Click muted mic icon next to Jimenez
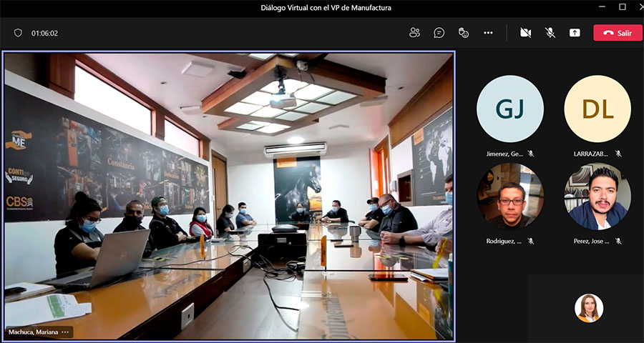The height and width of the screenshot is (343, 644). pyautogui.click(x=531, y=153)
